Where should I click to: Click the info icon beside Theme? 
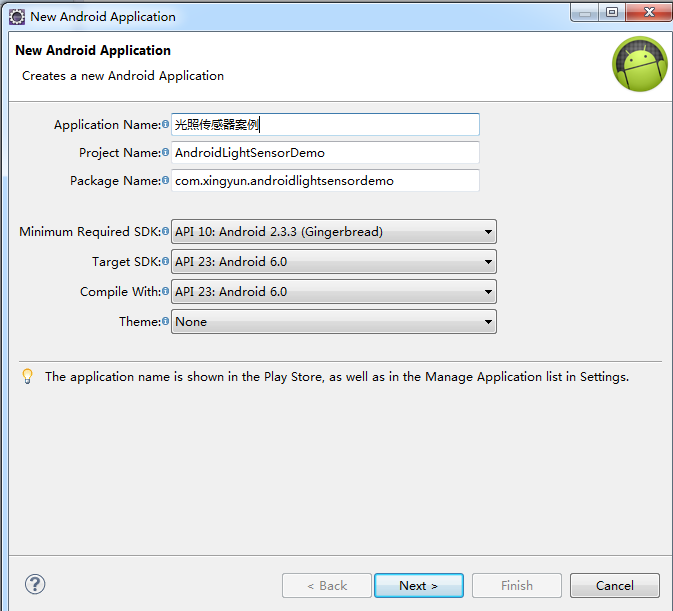166,321
